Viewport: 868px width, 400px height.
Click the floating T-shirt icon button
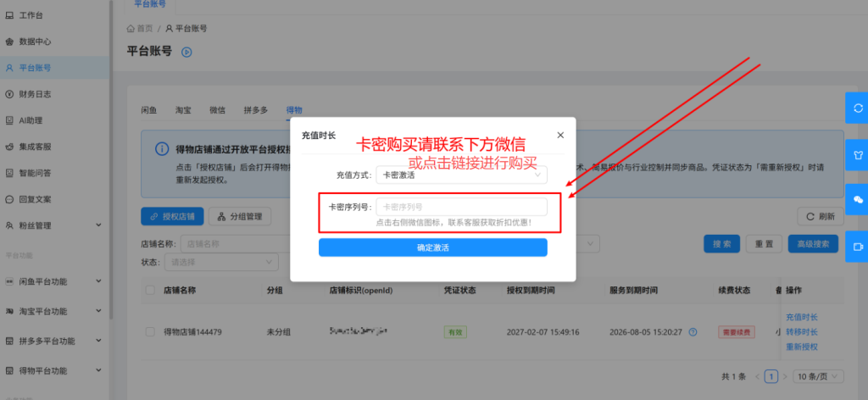858,154
